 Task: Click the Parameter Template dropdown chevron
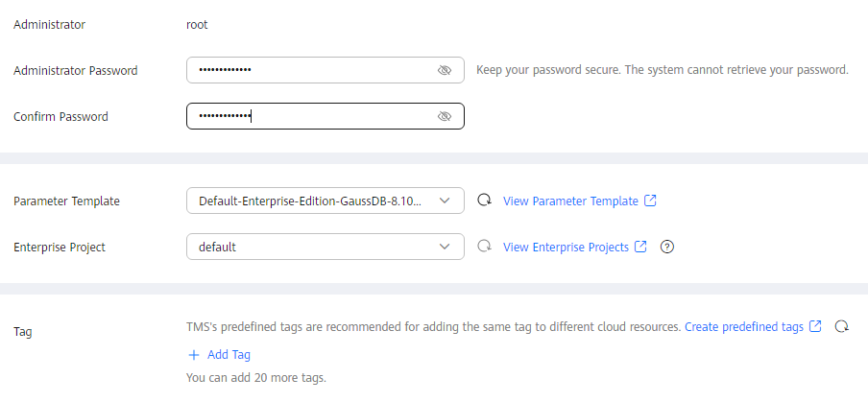pos(445,201)
